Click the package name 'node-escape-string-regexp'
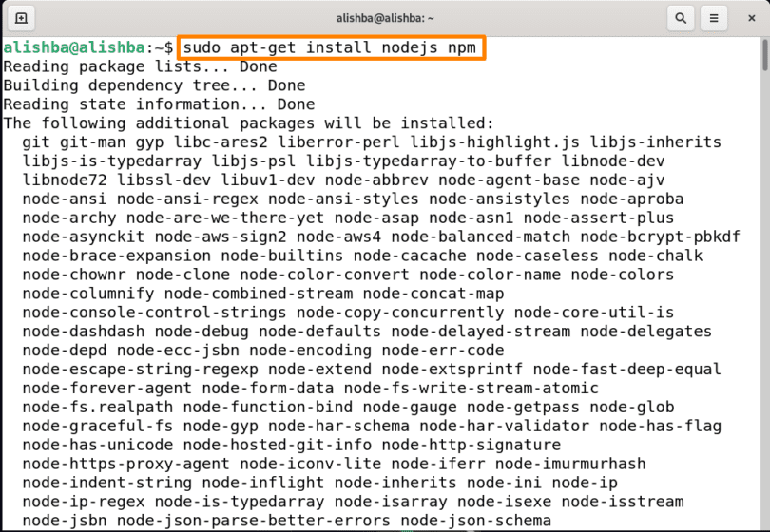Image resolution: width=770 pixels, height=532 pixels. tap(140, 369)
